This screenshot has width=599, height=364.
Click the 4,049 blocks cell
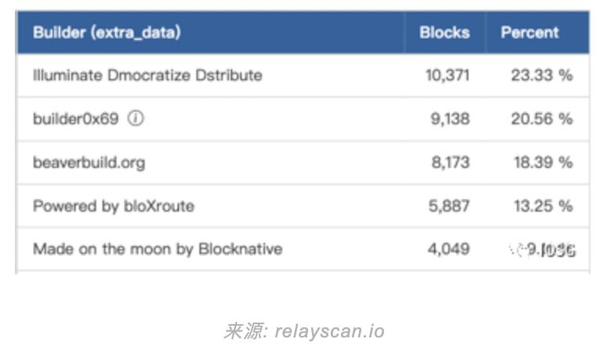(450, 249)
